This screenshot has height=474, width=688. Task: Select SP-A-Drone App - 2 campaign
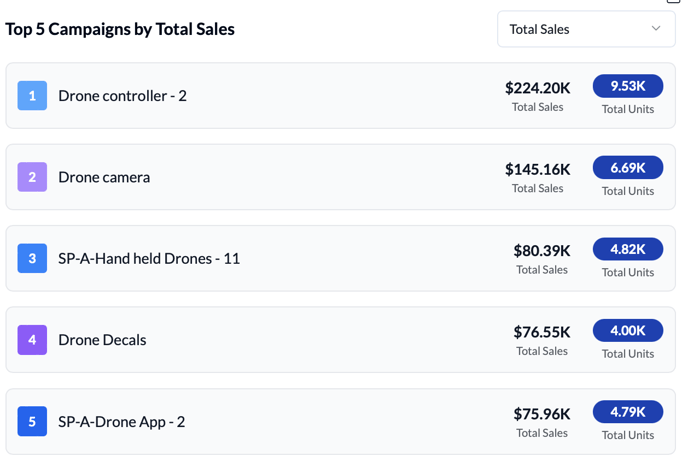pyautogui.click(x=121, y=421)
